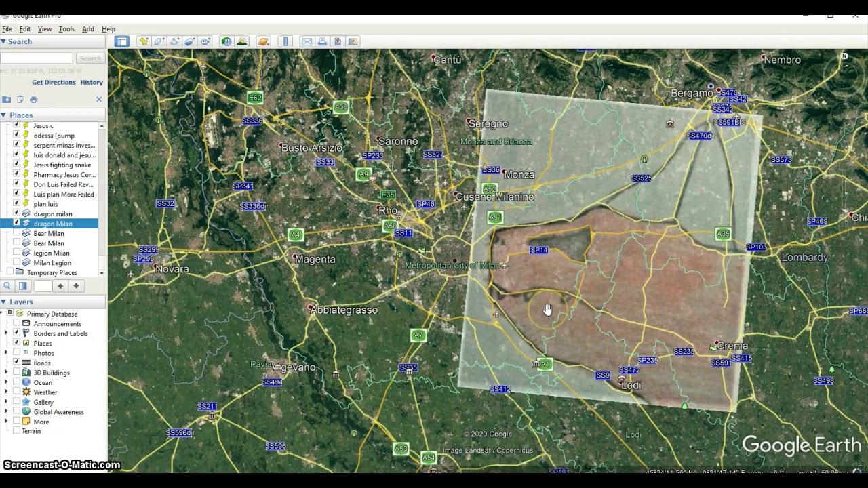
Task: Open the Tools menu
Action: (66, 29)
